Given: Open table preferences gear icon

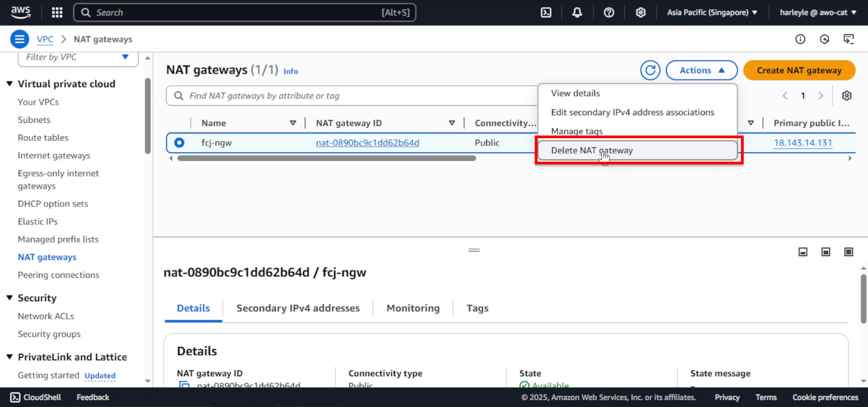Looking at the screenshot, I should (847, 96).
